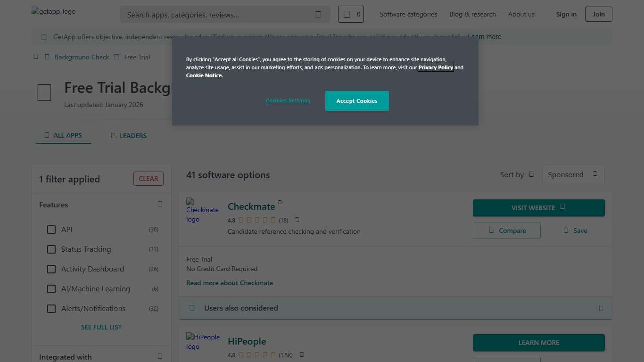
Task: Open Read more about Checkmate
Action: click(x=230, y=283)
